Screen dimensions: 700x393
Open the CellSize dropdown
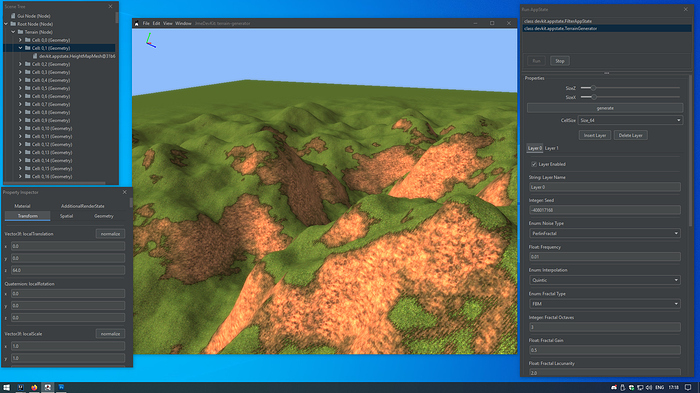630,120
